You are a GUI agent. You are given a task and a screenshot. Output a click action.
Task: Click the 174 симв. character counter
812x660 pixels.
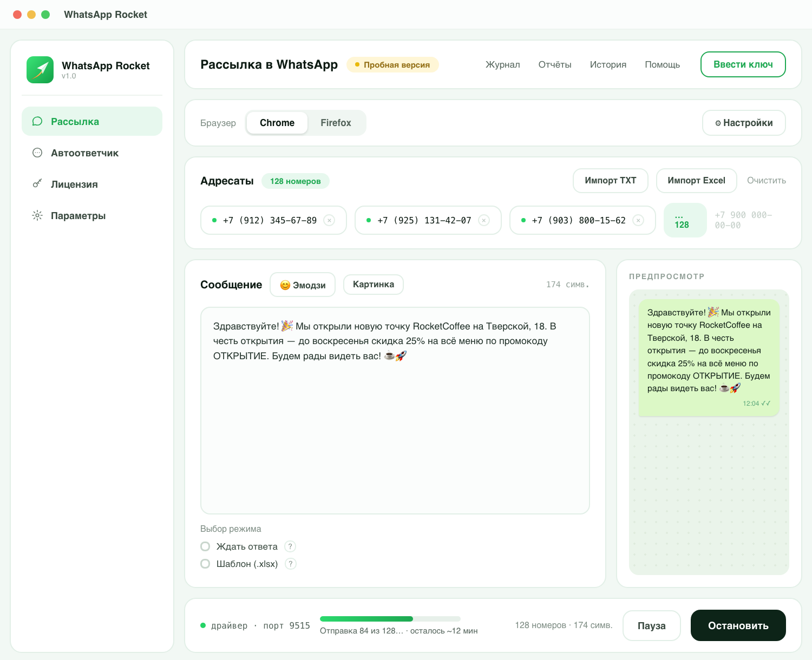567,285
